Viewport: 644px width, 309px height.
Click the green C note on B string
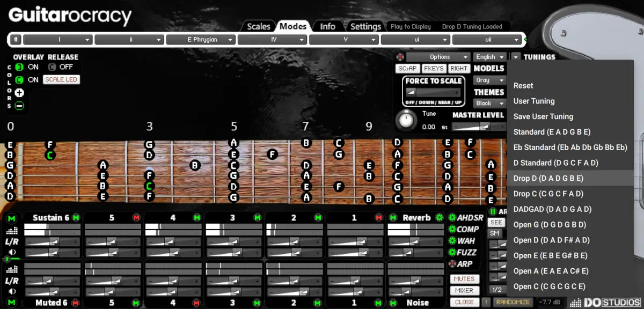tap(49, 155)
